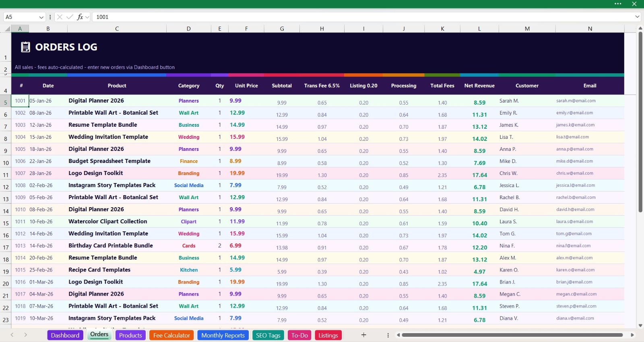Image resolution: width=644 pixels, height=342 pixels.
Task: Click the Unit Price heading cell
Action: [246, 86]
